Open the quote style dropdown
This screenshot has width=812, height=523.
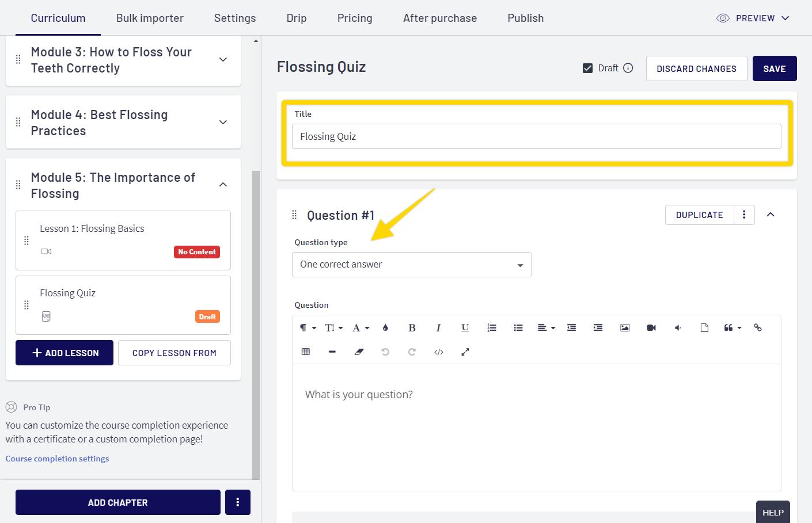pyautogui.click(x=733, y=328)
